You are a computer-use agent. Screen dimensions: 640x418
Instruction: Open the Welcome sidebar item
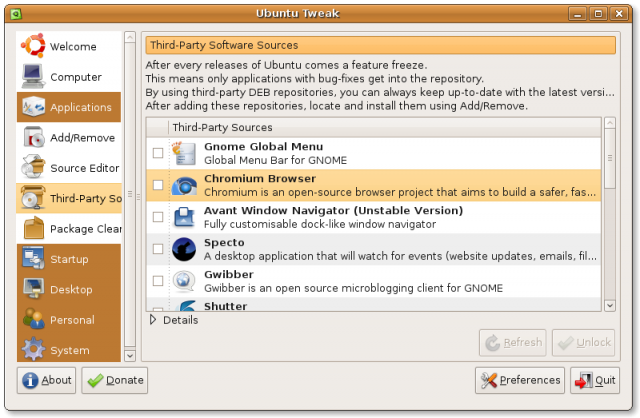pos(69,46)
